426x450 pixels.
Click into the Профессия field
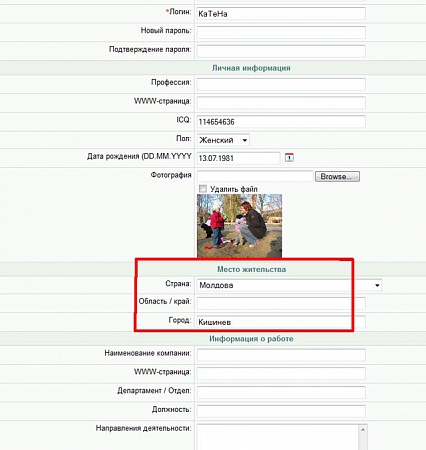pos(281,84)
